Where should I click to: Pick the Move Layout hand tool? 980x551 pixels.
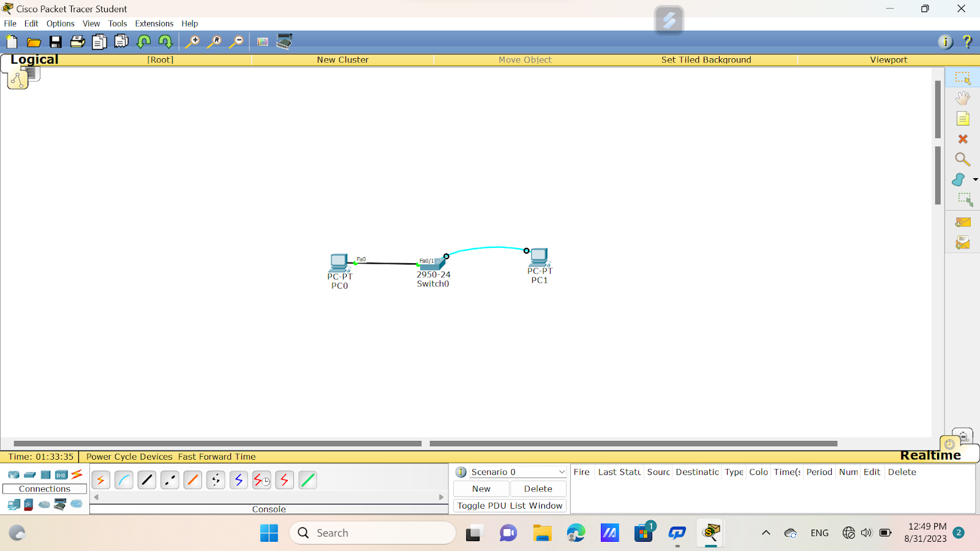[963, 98]
